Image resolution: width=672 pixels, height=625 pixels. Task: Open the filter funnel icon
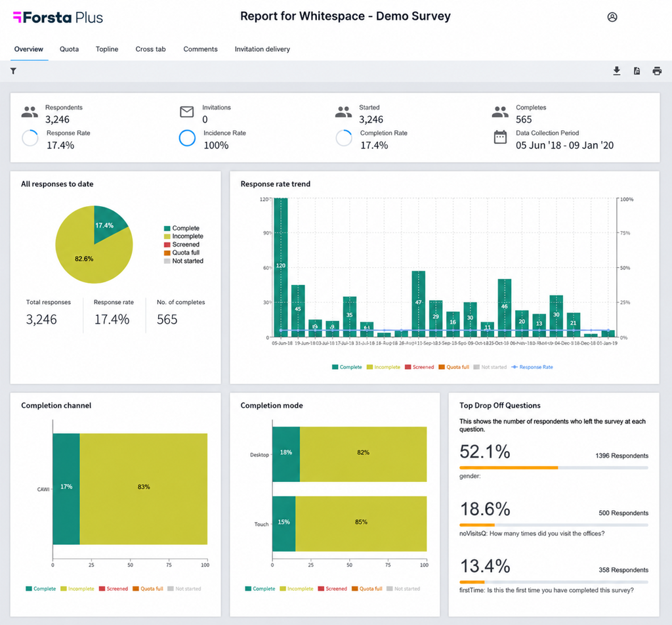(x=13, y=71)
